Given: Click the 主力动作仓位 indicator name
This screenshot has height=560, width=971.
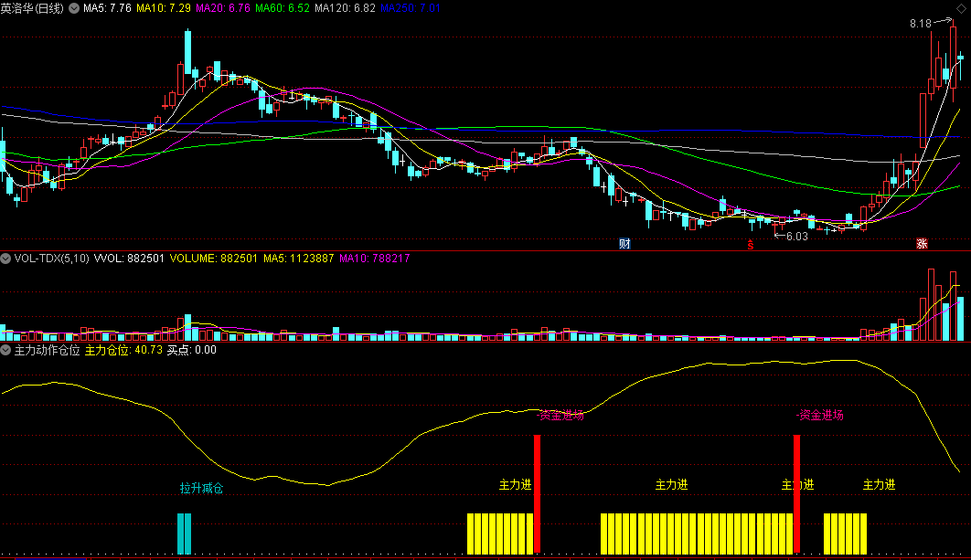Looking at the screenshot, I should (47, 350).
